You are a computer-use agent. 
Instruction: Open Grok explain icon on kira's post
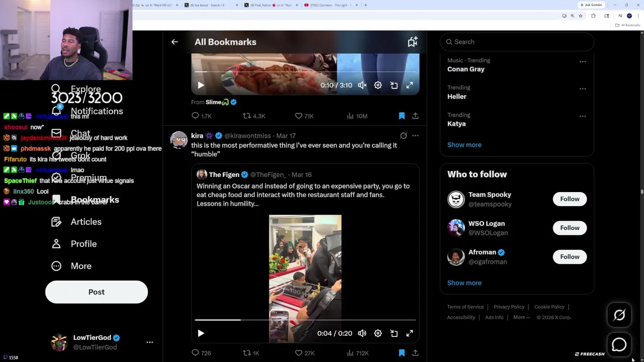click(x=404, y=136)
